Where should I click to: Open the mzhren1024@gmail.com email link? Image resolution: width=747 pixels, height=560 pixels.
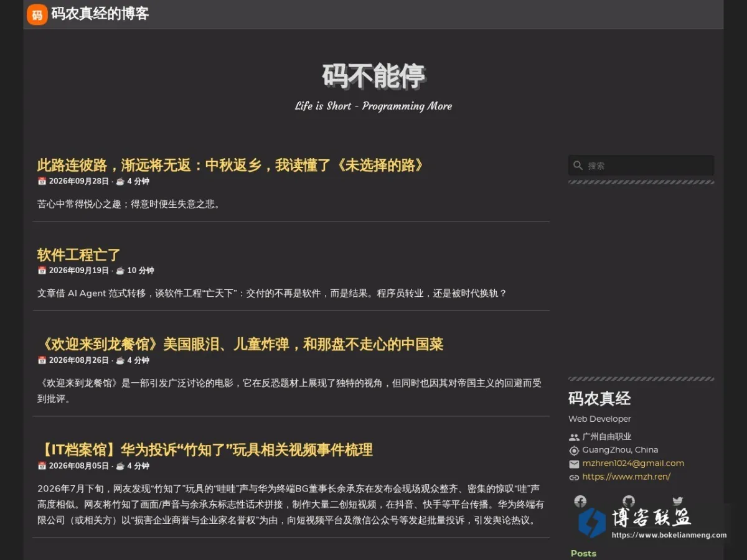click(x=633, y=464)
